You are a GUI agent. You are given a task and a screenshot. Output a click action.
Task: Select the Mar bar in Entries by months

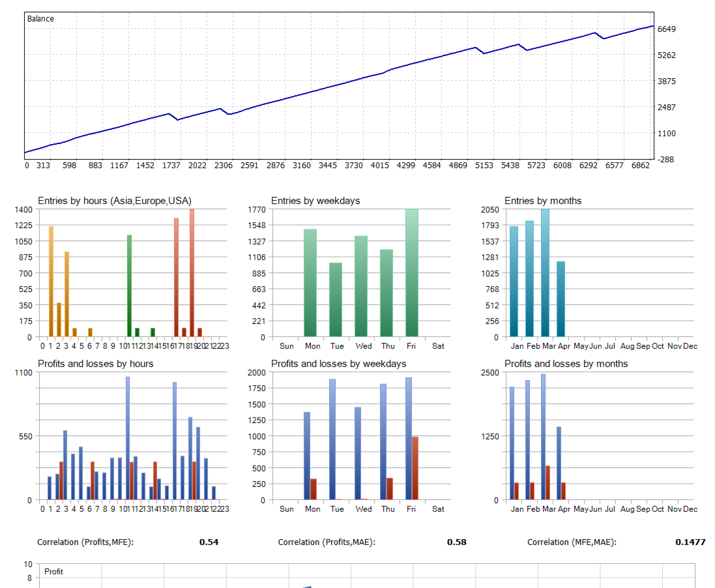pos(545,272)
